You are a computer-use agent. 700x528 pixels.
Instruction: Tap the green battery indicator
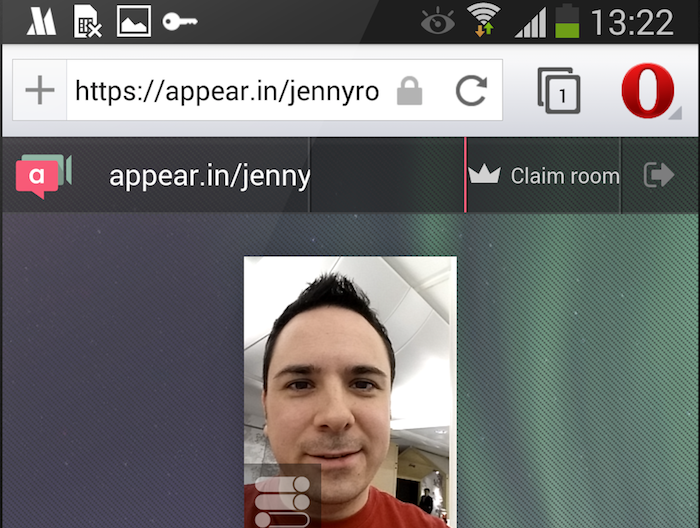568,21
